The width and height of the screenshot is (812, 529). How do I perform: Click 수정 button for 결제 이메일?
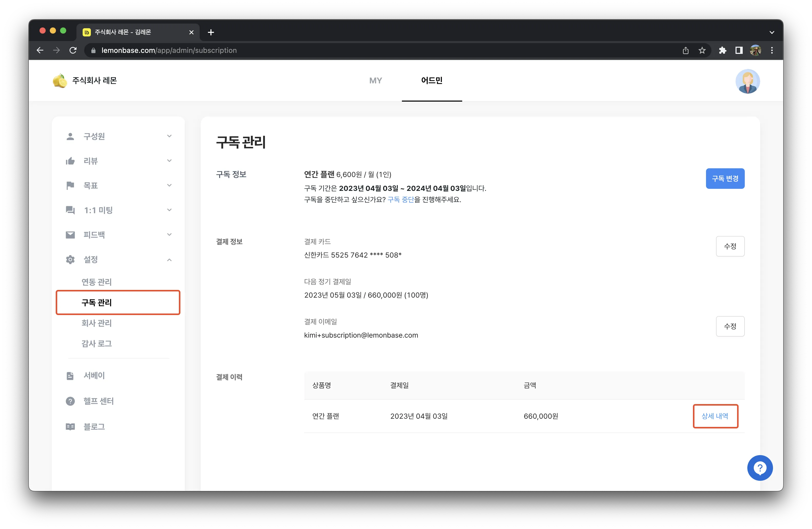(x=730, y=326)
